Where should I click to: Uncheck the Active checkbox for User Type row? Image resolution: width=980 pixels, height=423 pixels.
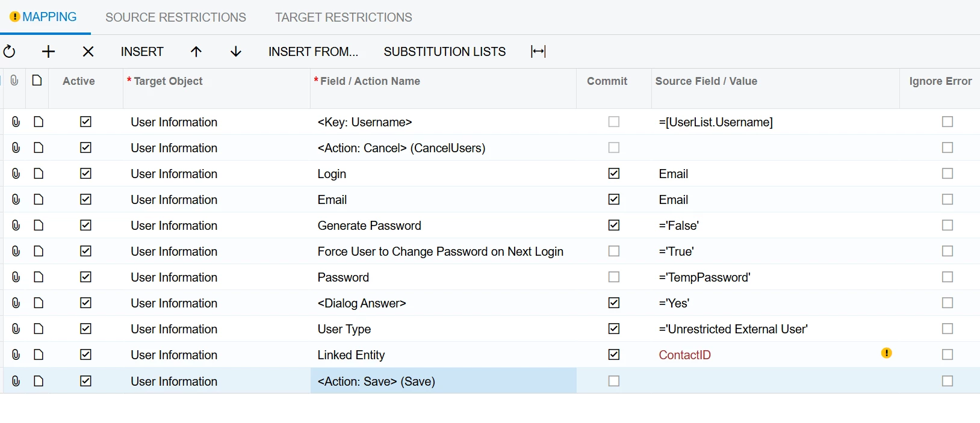85,329
